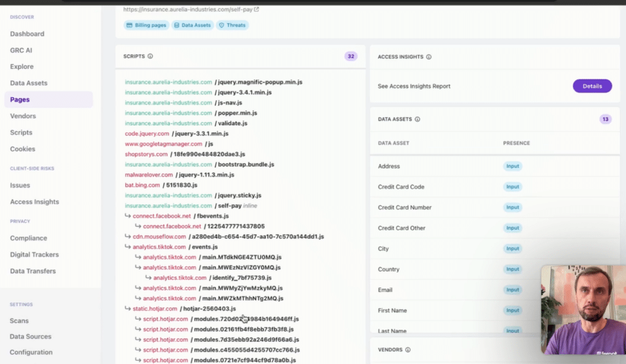Open Configuration settings
The width and height of the screenshot is (626, 364).
coord(31,352)
